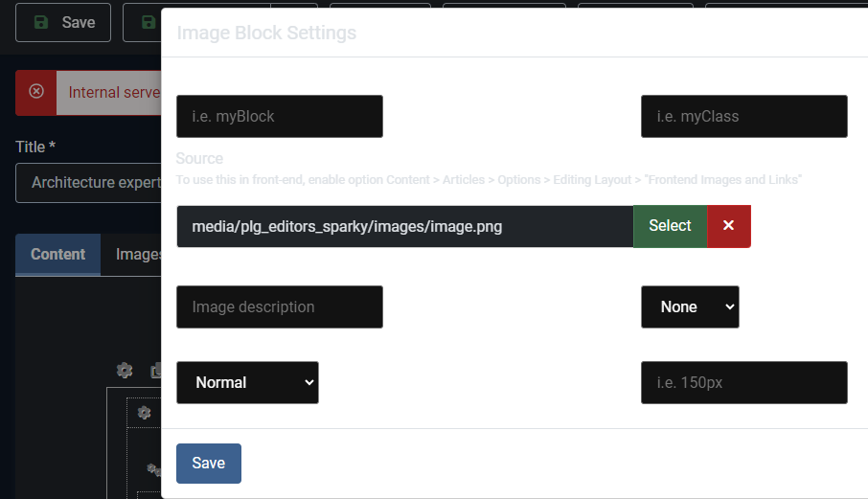868x499 pixels.
Task: Click the duplicate row copy icon
Action: [156, 370]
